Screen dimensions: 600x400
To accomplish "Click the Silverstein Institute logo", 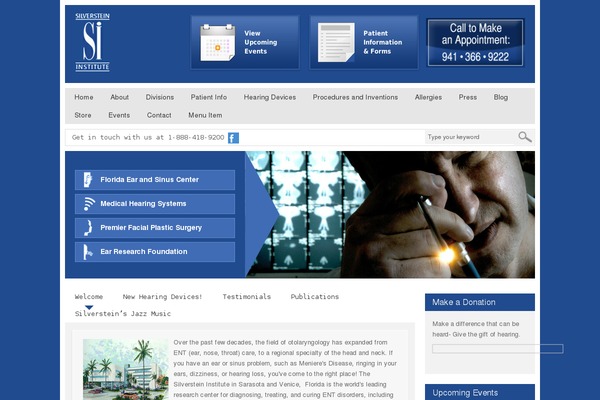I will click(92, 42).
